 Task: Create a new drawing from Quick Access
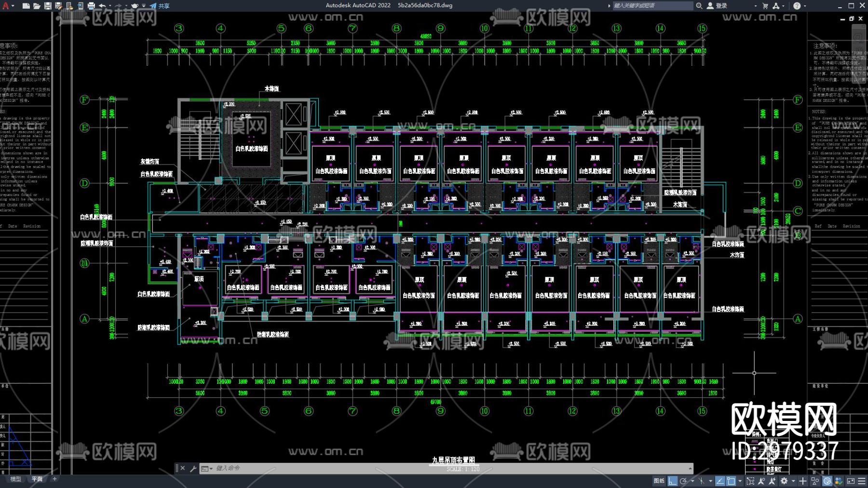(x=26, y=6)
